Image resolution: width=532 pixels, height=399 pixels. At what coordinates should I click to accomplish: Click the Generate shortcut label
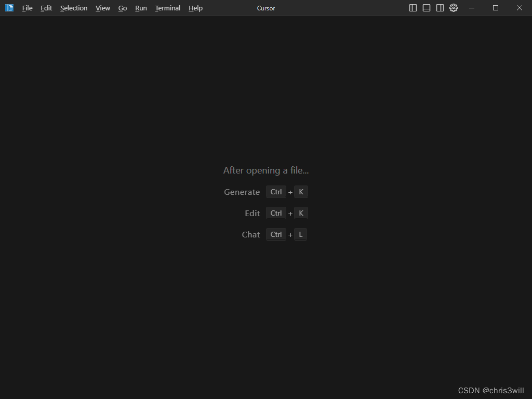tap(242, 192)
